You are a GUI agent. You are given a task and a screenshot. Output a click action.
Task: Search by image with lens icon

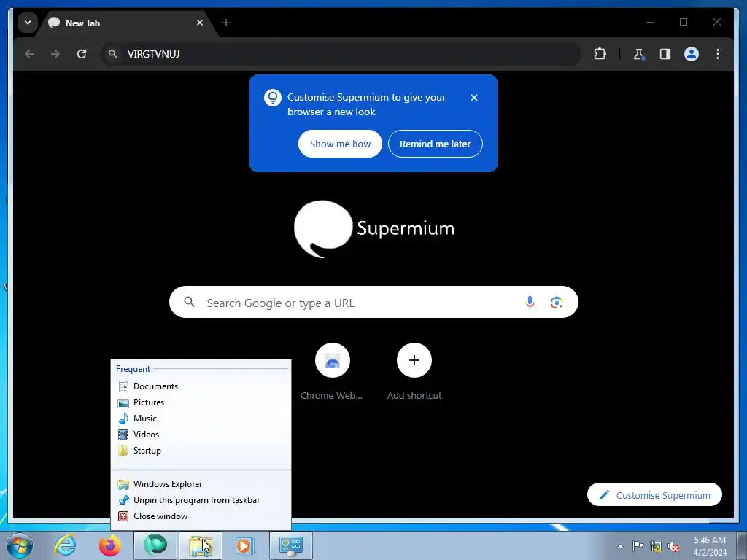pos(557,302)
